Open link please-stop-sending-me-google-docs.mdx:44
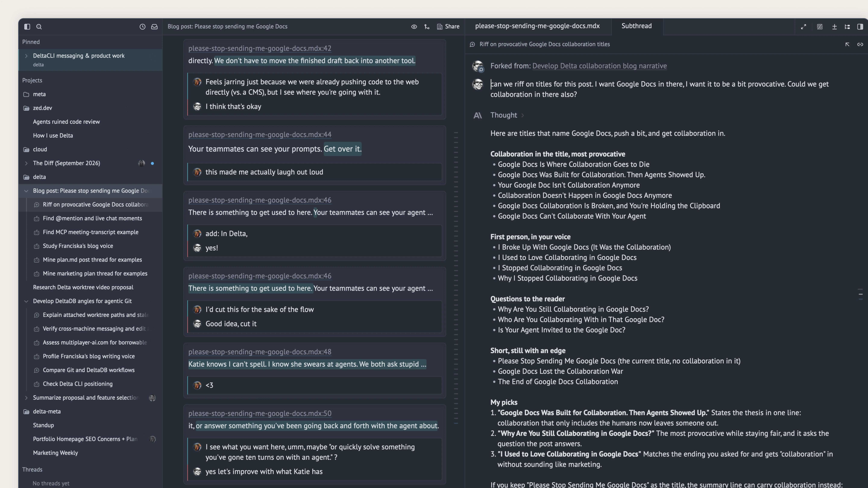 [260, 135]
